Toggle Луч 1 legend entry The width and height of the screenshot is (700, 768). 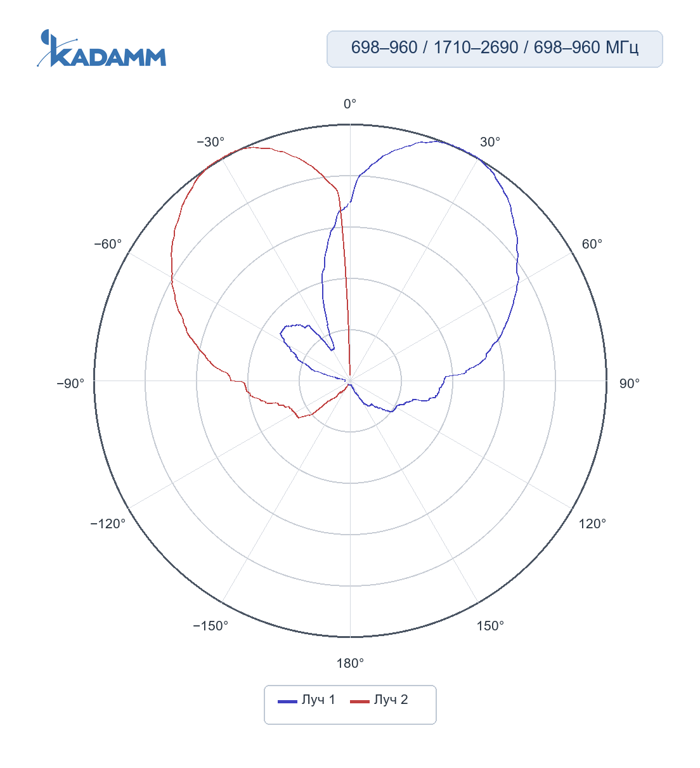click(306, 700)
